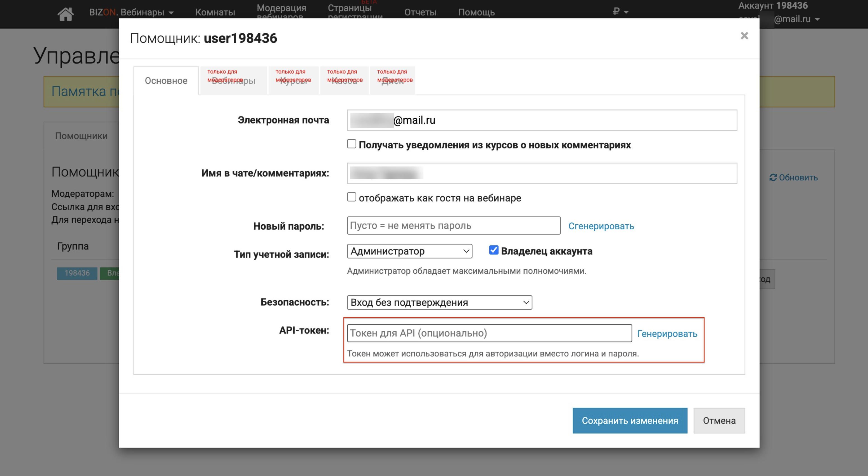
Task: Enable course comment notifications checkbox
Action: point(352,144)
